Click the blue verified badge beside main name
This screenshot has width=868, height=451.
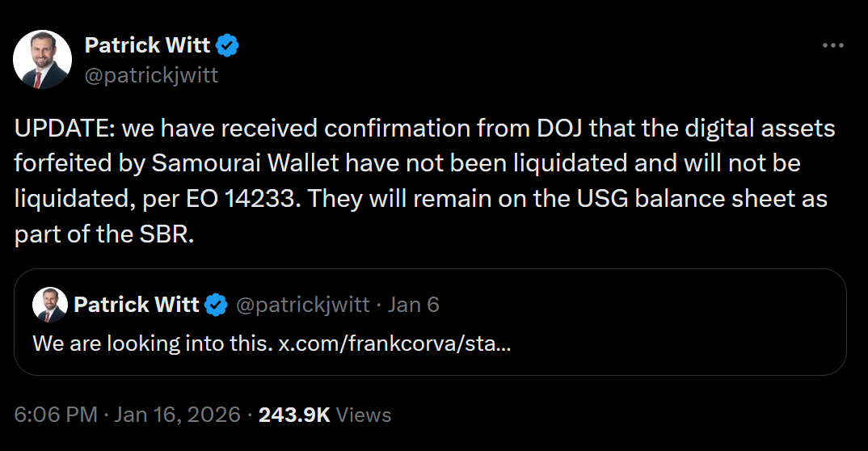click(x=228, y=46)
